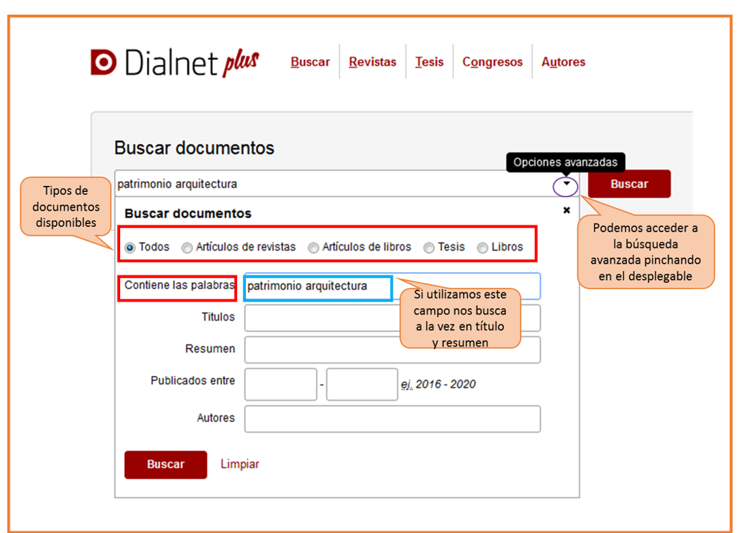The image size is (756, 533).
Task: Click the Dialnet plus logo
Action: 175,62
